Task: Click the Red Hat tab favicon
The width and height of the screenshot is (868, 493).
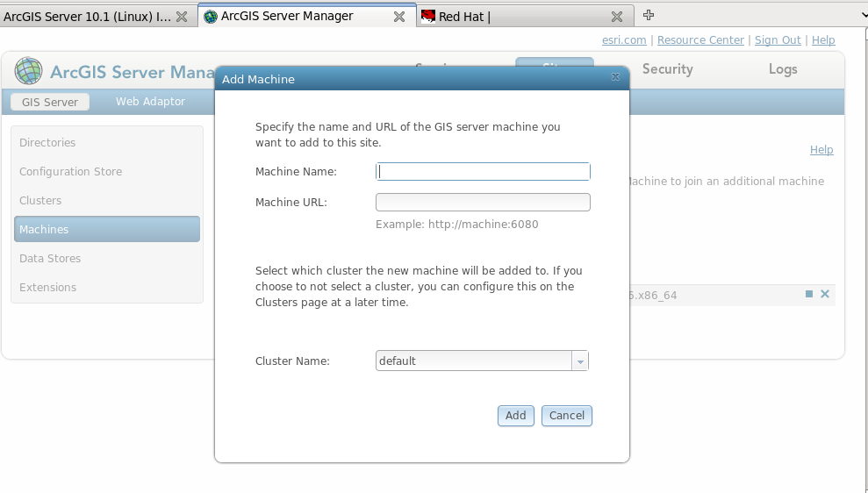Action: 428,17
